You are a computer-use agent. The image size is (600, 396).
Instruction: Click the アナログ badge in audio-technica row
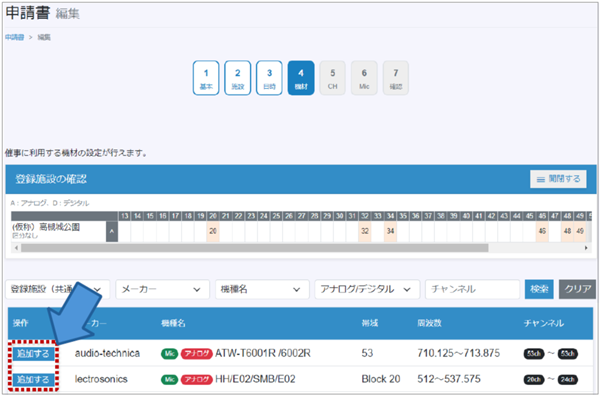[x=196, y=354]
